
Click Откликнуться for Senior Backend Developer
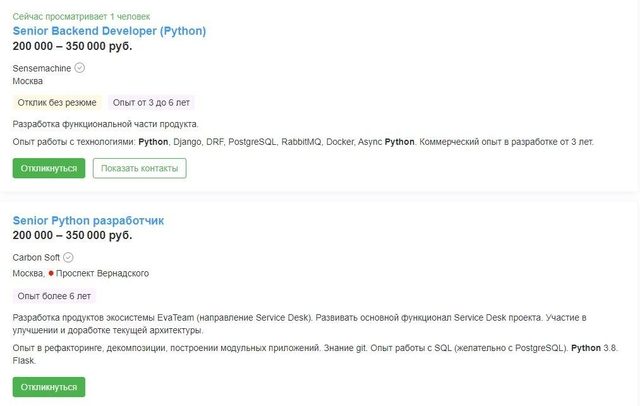point(49,168)
